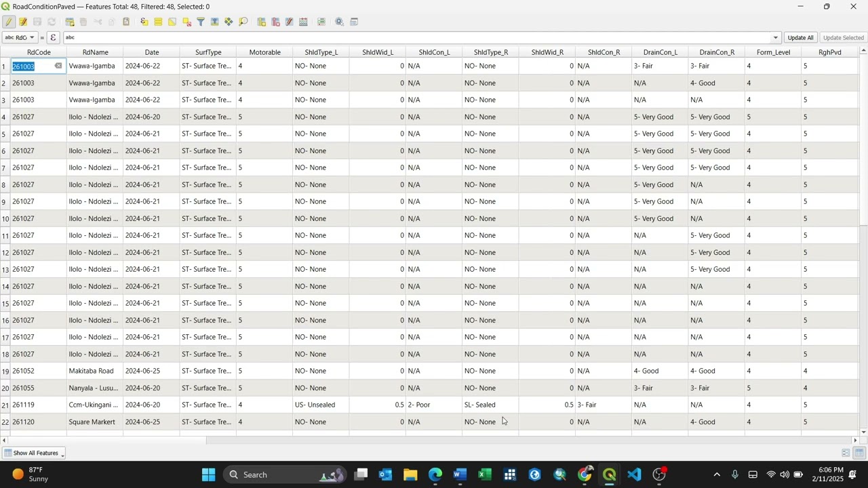868x488 pixels.
Task: Open expression dialog epsilon button
Action: click(53, 37)
